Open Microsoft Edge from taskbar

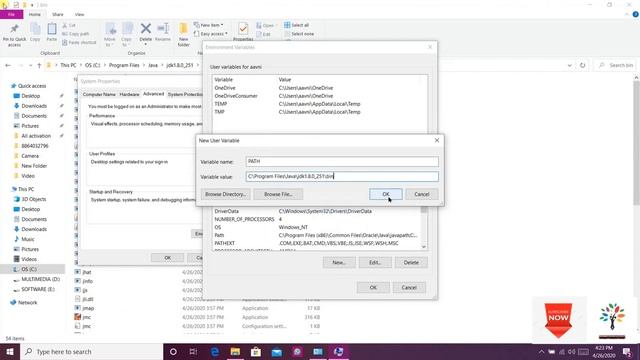tap(214, 351)
